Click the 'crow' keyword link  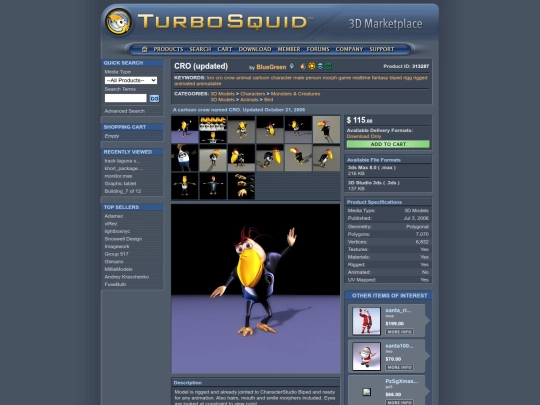(x=229, y=78)
